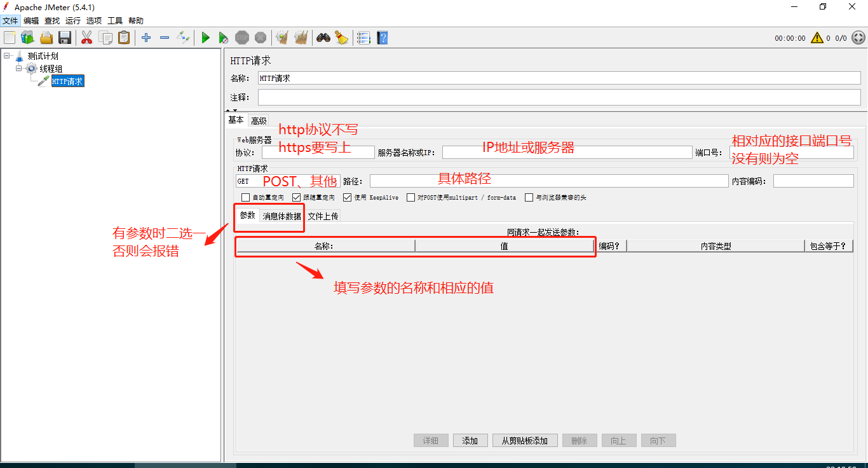The height and width of the screenshot is (468, 868).
Task: Start the test with green play icon
Action: pos(205,38)
